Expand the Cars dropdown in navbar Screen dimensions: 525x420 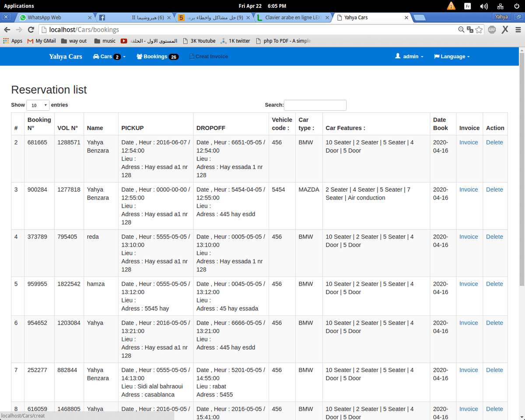coord(109,56)
